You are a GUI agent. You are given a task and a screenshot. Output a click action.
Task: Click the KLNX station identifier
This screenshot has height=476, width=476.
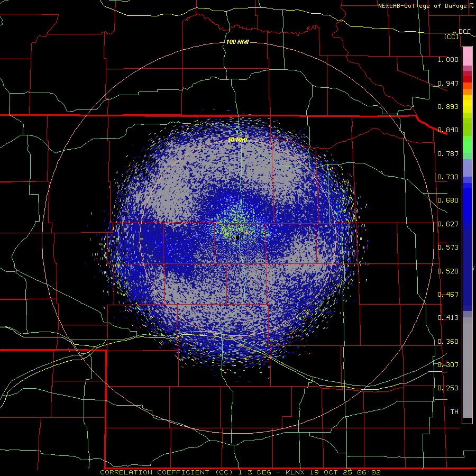click(x=296, y=472)
